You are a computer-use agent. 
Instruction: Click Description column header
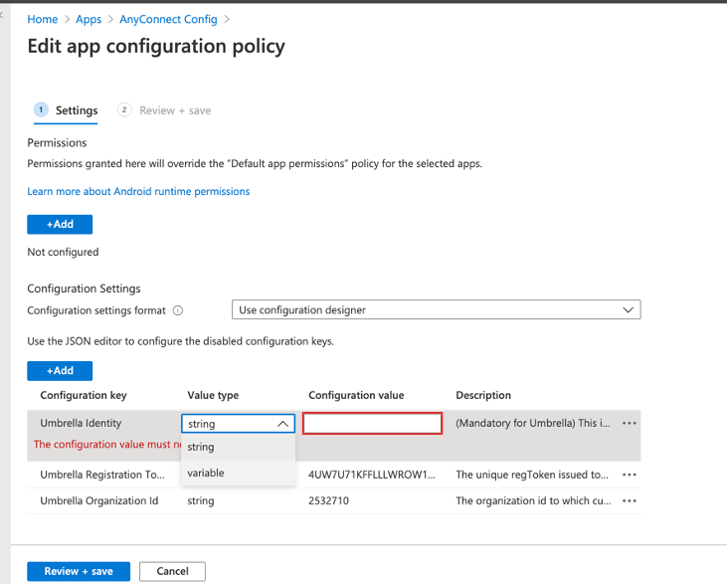click(483, 396)
